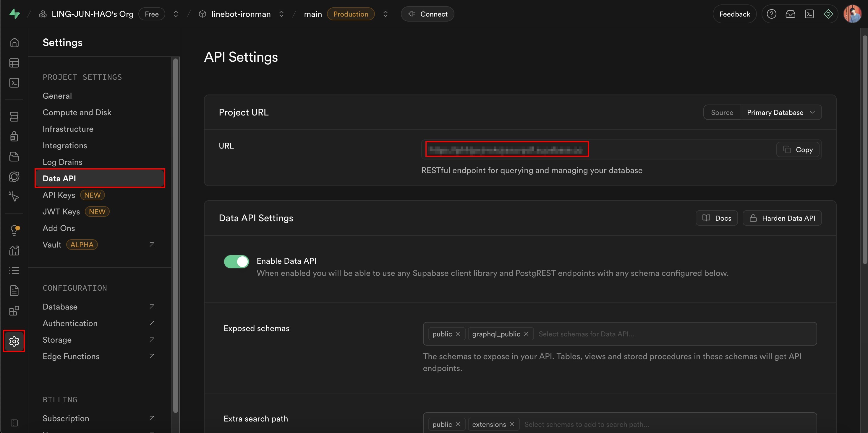Open the inbox notifications icon
The height and width of the screenshot is (433, 868).
[790, 14]
